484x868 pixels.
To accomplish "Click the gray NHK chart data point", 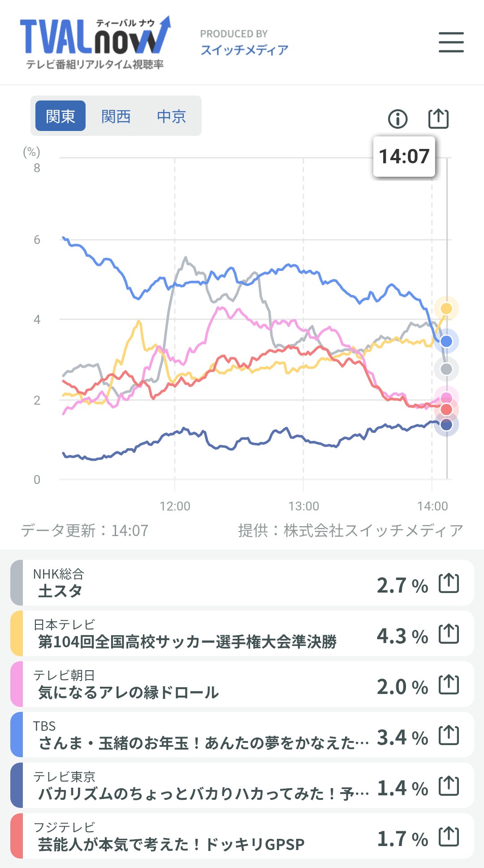I will [446, 369].
